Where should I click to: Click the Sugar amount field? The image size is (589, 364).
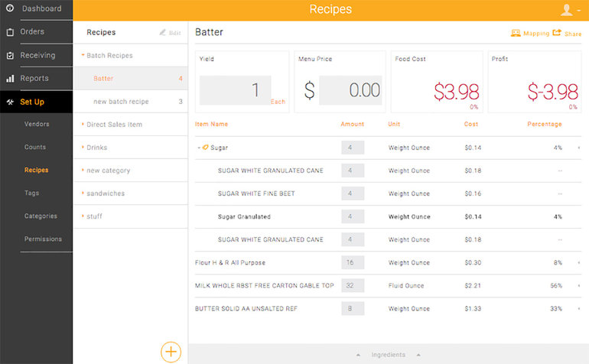pos(353,148)
